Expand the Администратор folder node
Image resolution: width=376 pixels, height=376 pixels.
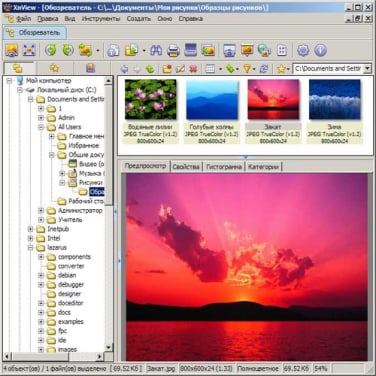[41, 211]
